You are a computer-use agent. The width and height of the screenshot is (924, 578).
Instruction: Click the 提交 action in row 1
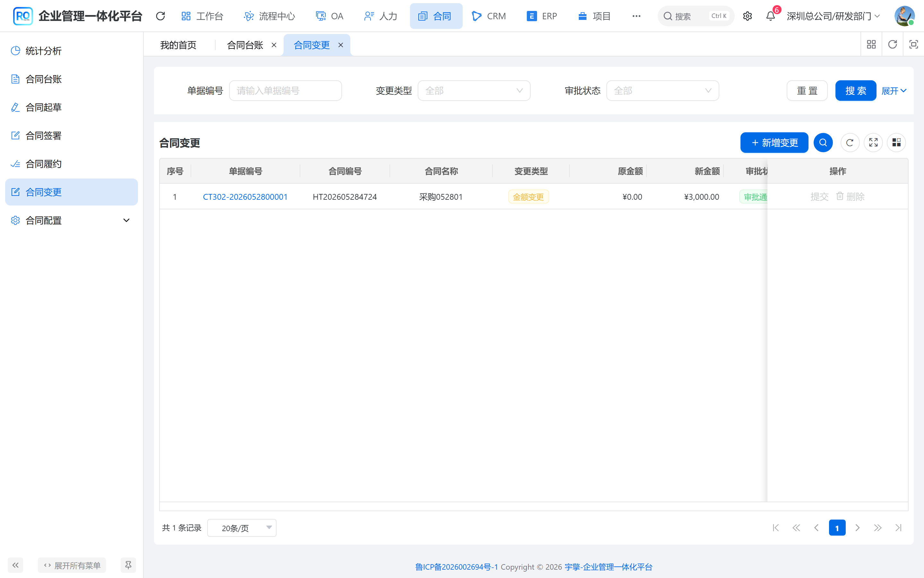819,197
